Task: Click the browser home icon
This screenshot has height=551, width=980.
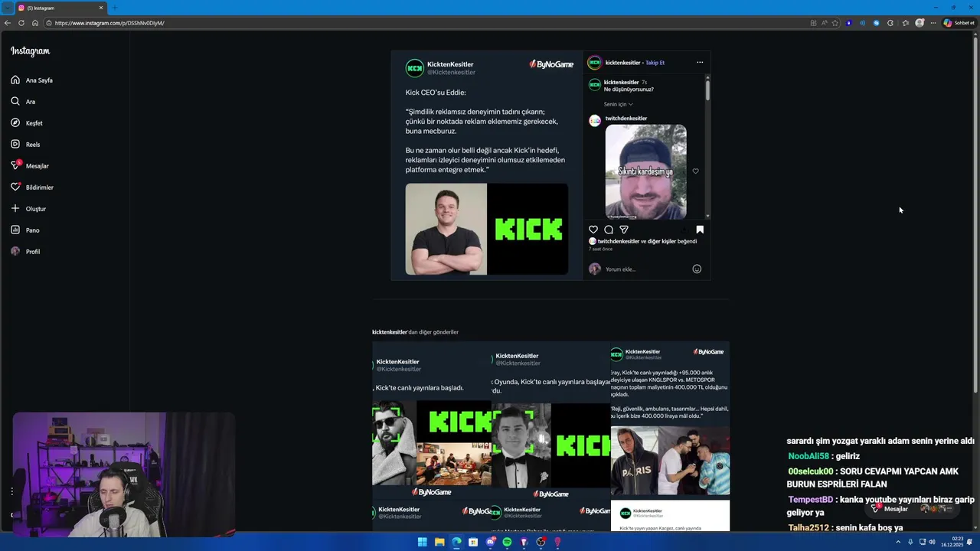Action: (x=35, y=23)
